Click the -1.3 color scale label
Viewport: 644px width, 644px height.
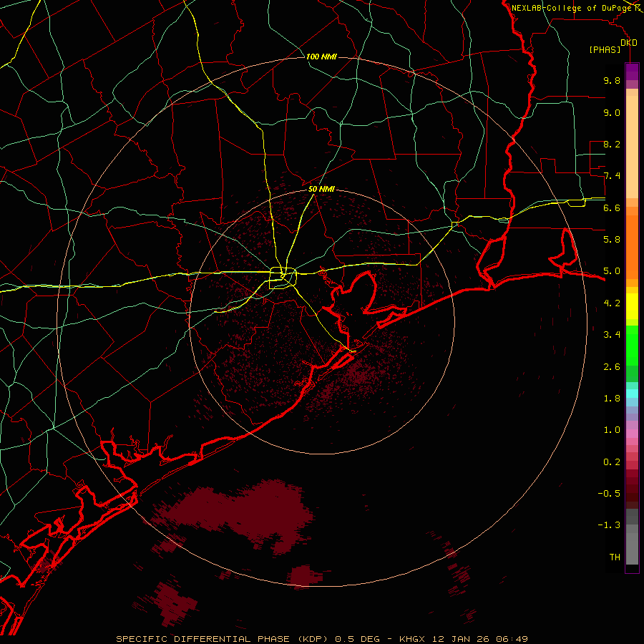click(x=609, y=525)
